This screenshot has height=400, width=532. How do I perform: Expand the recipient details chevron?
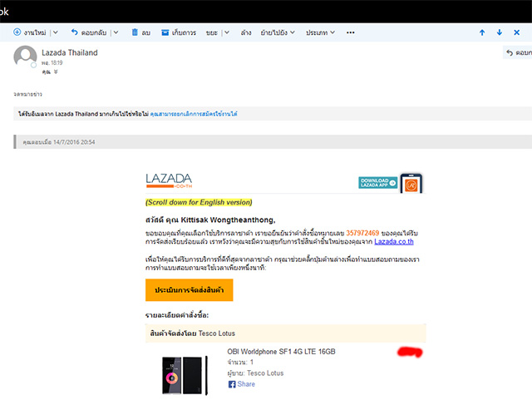[56, 72]
